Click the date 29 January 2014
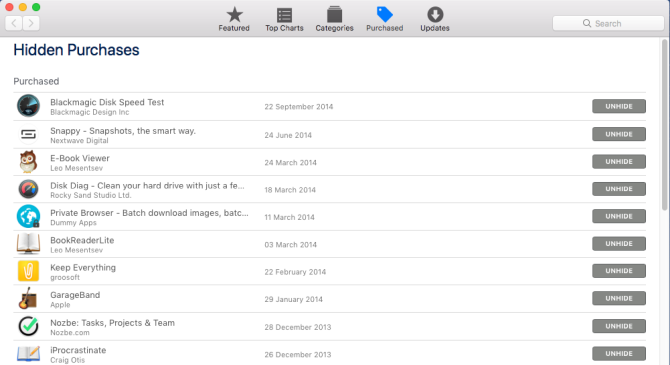 coord(294,299)
